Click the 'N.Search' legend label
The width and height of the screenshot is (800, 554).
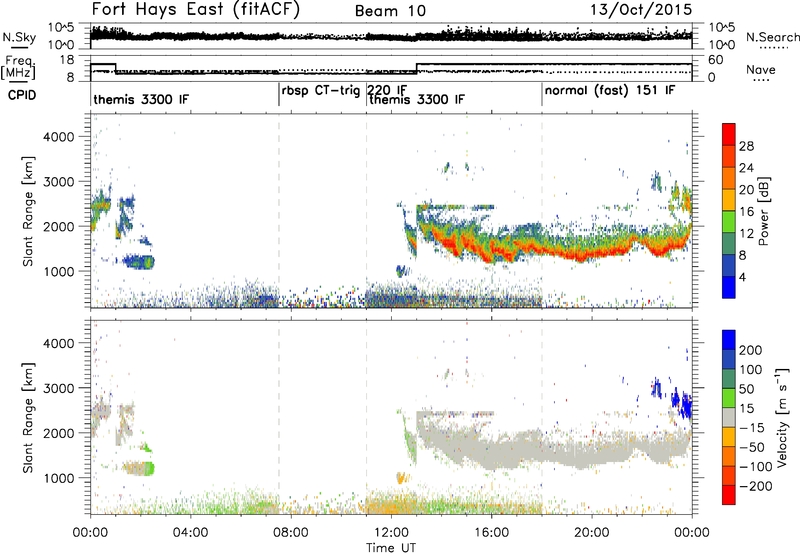[773, 37]
